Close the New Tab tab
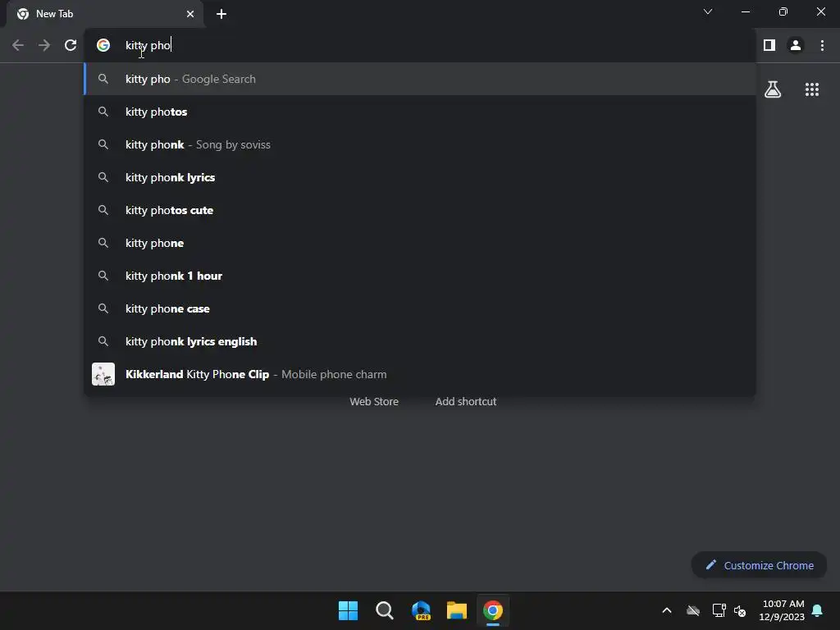The width and height of the screenshot is (840, 630). (190, 14)
